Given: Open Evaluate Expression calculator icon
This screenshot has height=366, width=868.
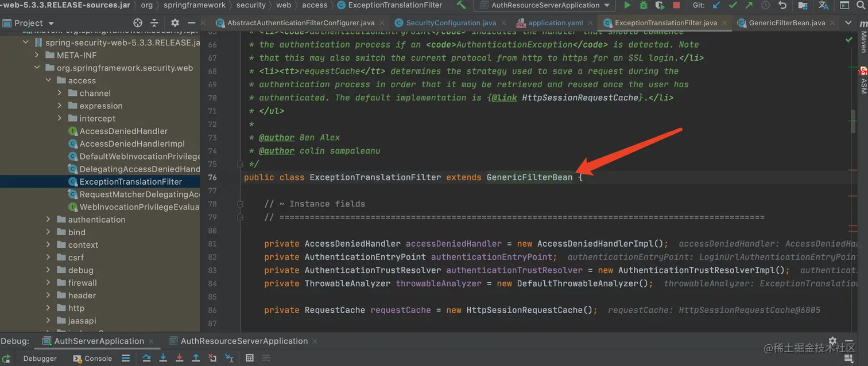Looking at the screenshot, I should 250,358.
